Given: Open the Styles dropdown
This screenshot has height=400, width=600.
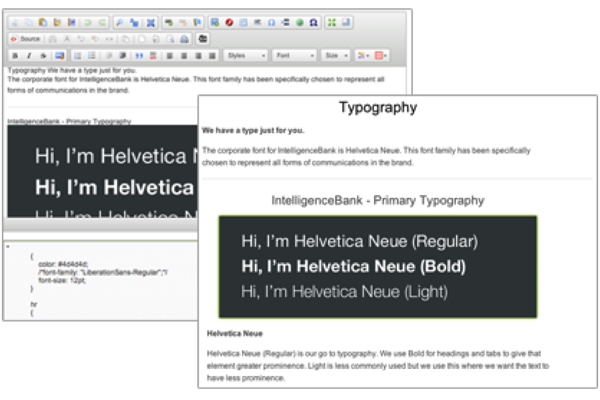Looking at the screenshot, I should tap(245, 56).
